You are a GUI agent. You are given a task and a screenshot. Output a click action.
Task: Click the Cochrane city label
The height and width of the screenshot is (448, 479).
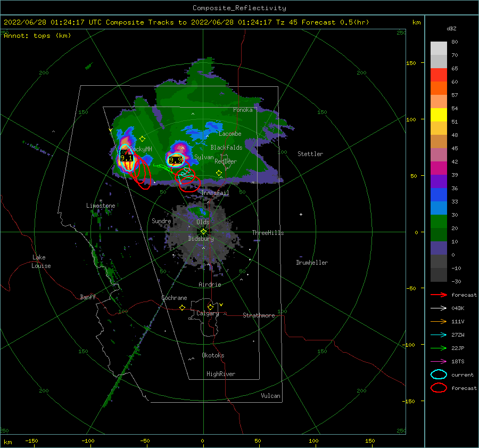pyautogui.click(x=174, y=298)
